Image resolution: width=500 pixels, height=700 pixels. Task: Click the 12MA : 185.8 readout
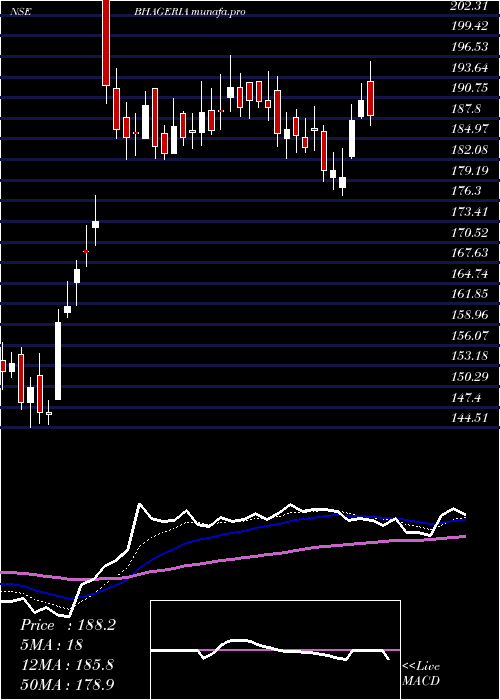pyautogui.click(x=67, y=665)
